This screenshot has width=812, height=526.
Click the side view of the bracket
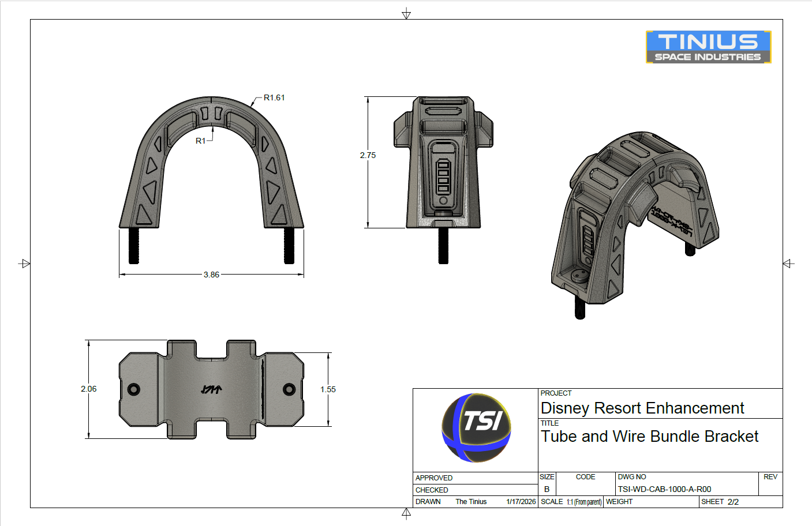point(444,161)
